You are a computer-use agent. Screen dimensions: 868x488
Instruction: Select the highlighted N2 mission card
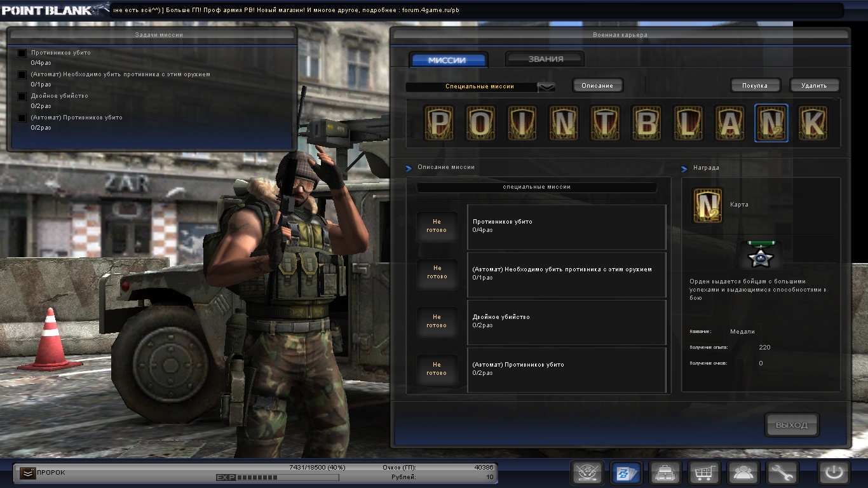771,123
